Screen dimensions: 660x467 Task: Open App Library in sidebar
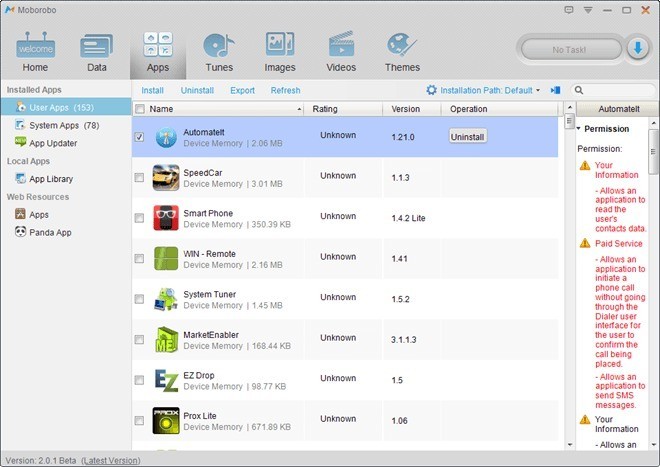click(x=50, y=179)
